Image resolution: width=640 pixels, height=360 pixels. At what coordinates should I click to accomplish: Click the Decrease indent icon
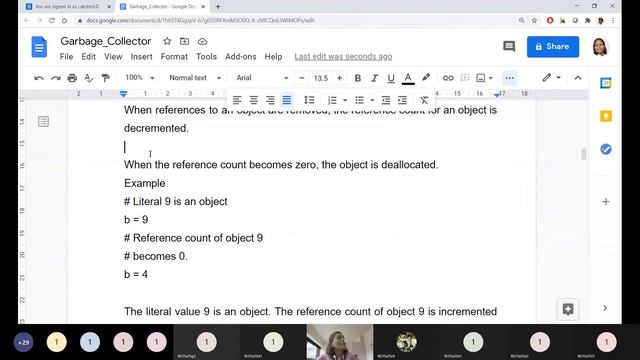coord(386,100)
